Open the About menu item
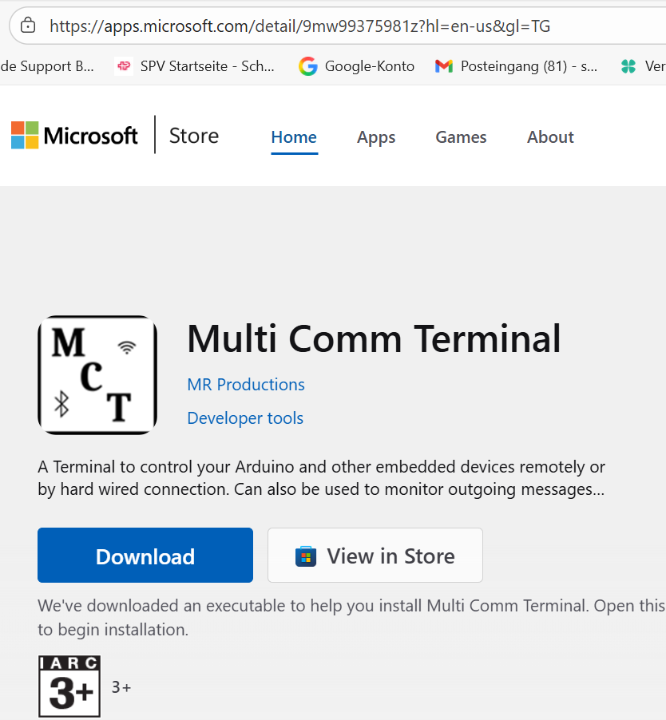This screenshot has width=666, height=720. click(x=550, y=137)
